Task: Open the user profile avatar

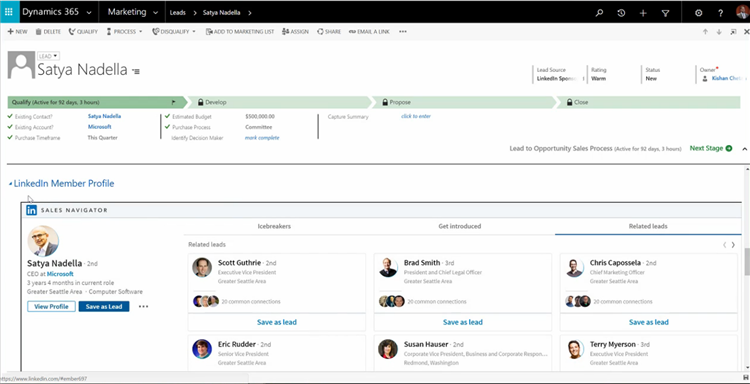Action: pyautogui.click(x=743, y=12)
